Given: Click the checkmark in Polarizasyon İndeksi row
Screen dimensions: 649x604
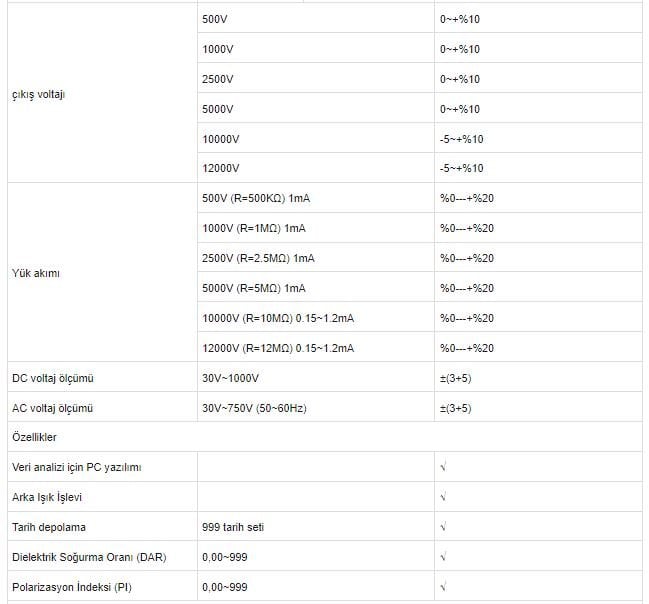Looking at the screenshot, I should [x=443, y=587].
